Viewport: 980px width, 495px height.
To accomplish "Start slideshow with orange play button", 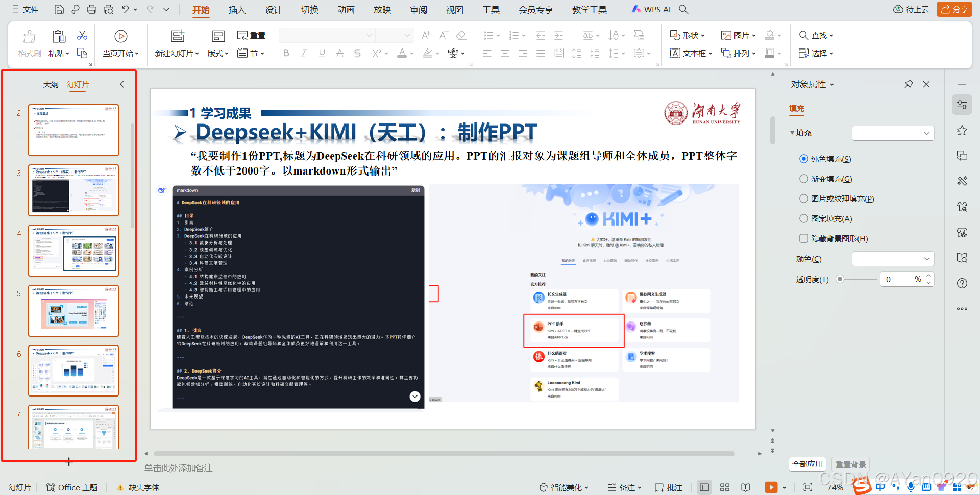I will click(x=771, y=487).
